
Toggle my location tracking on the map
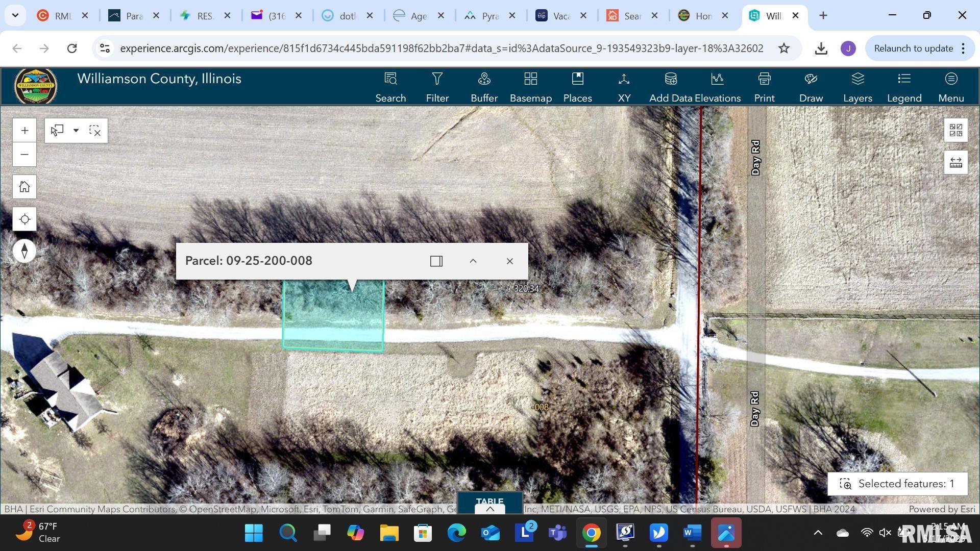(x=24, y=219)
